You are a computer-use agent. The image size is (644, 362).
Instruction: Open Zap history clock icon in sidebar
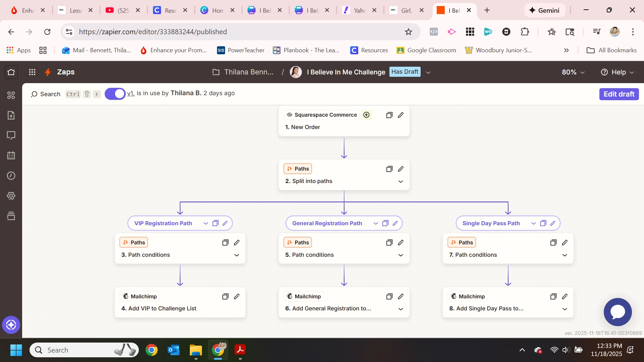coord(11,176)
